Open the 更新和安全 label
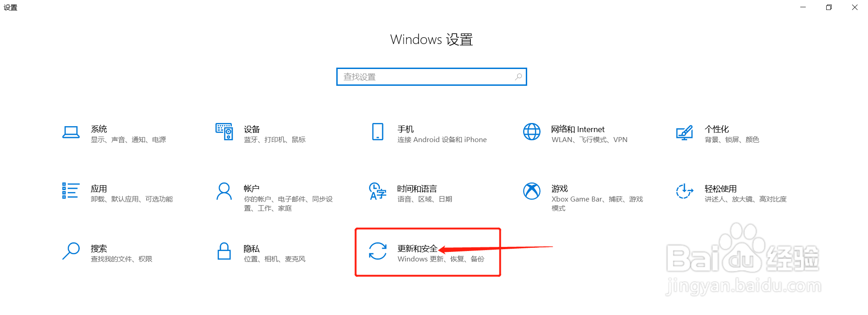868x315 pixels. [x=418, y=249]
